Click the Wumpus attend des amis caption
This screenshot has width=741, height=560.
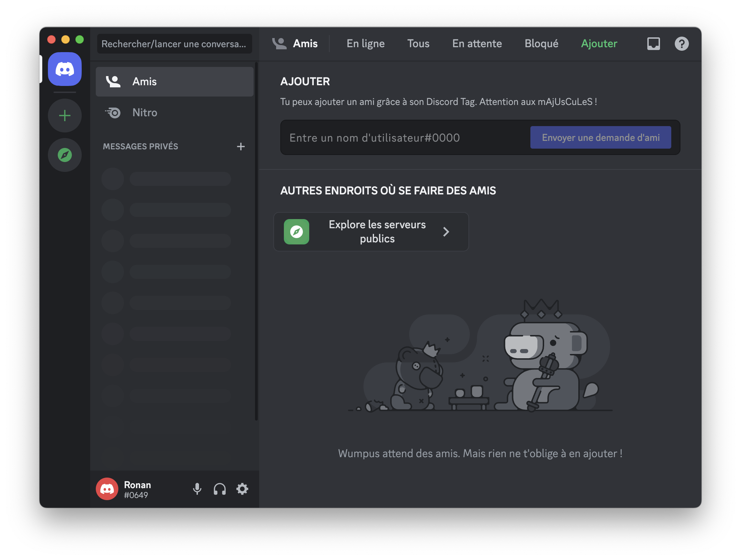[480, 454]
